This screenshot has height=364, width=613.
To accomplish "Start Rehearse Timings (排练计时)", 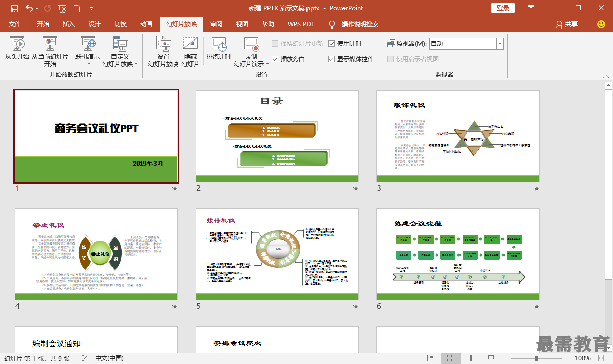I will (x=219, y=49).
